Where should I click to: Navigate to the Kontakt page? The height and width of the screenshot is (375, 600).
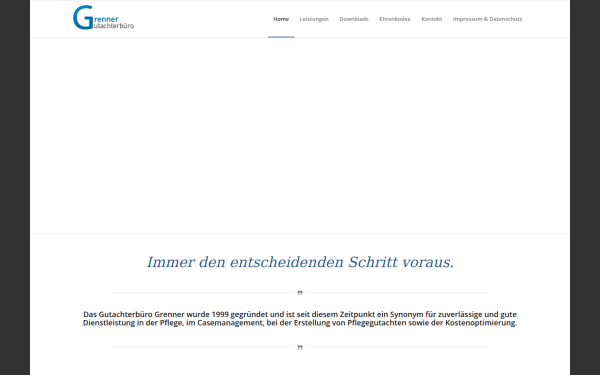(x=432, y=19)
